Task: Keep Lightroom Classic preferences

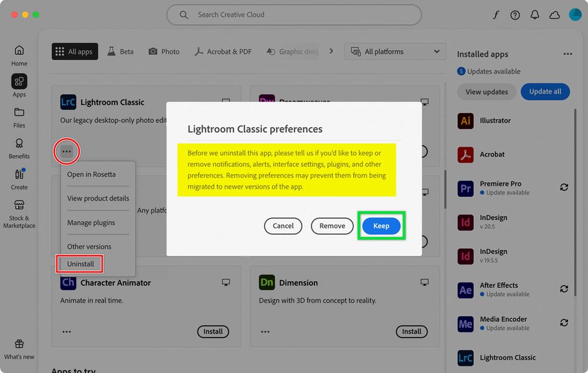Action: point(381,226)
